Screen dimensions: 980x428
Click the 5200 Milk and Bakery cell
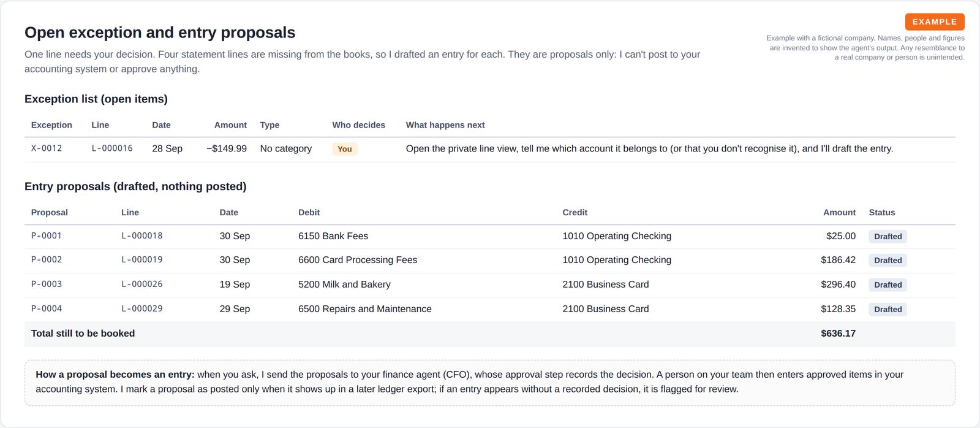[x=344, y=285]
